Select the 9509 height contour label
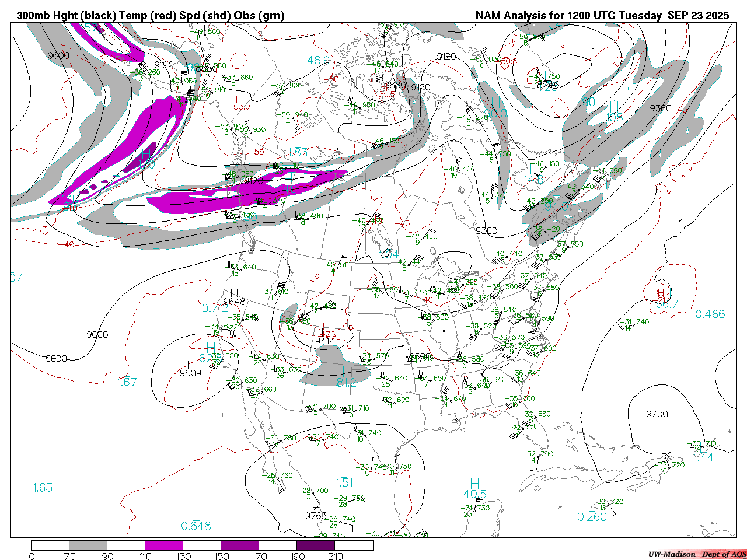Screen dimensions: 747x560 190,373
